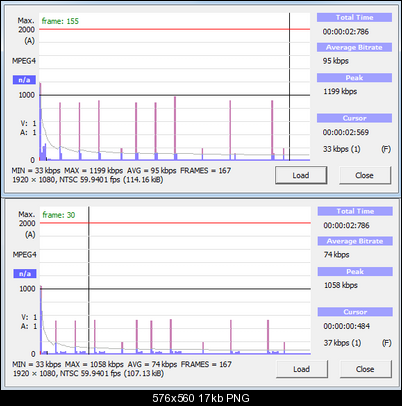
Task: Click red 2000 max line in top graph
Action: tap(174, 29)
